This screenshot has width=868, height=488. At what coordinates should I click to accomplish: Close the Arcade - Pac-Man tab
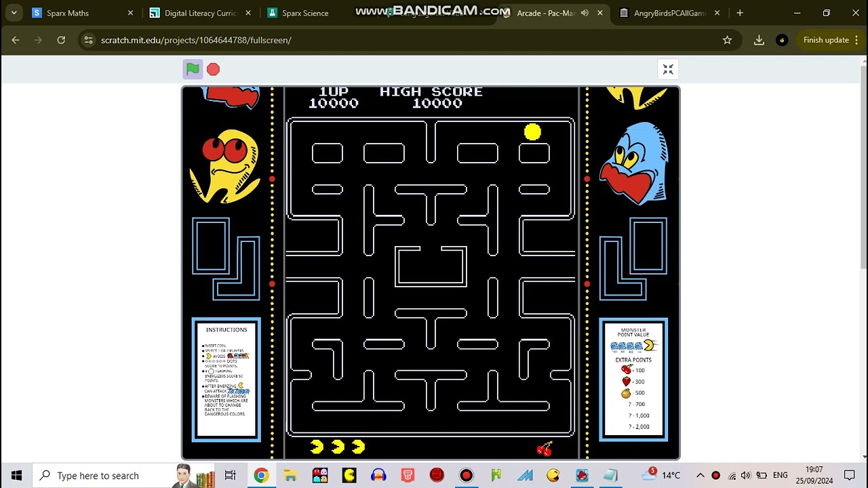click(599, 13)
